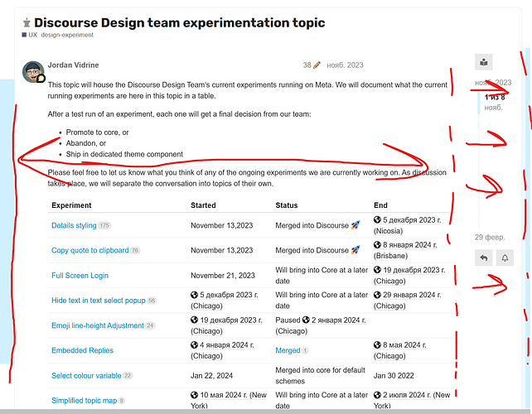Click the 76 click count badge
Screen dimensions: 532x414
tap(135, 251)
